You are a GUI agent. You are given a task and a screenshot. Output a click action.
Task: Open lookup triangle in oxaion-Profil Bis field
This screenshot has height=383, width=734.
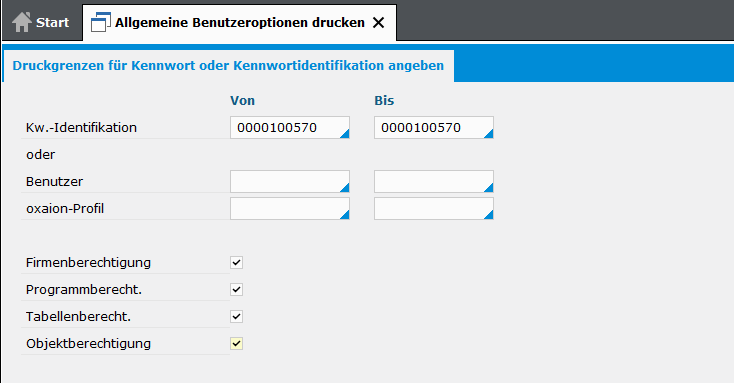(x=489, y=215)
